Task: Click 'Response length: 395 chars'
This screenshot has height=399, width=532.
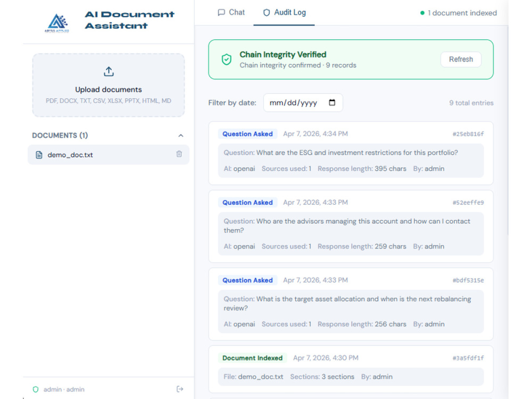Action: (362, 169)
